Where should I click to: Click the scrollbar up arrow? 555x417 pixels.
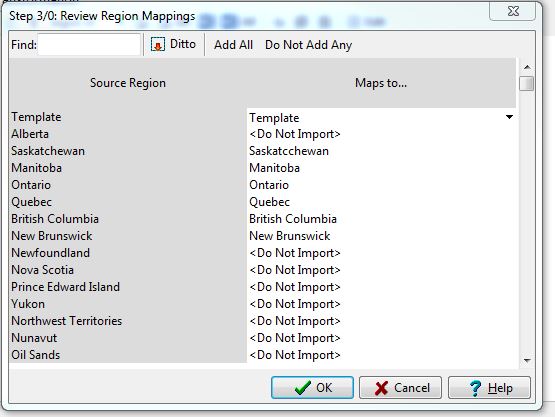[527, 67]
